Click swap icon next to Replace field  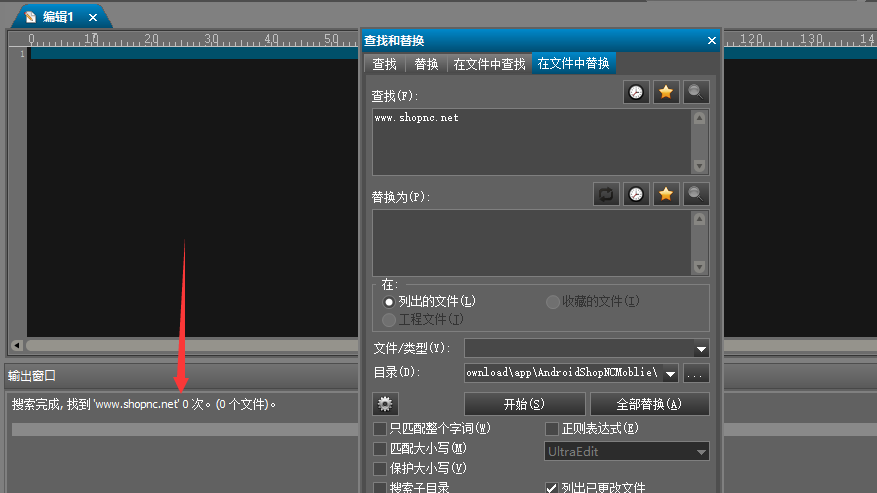point(606,194)
